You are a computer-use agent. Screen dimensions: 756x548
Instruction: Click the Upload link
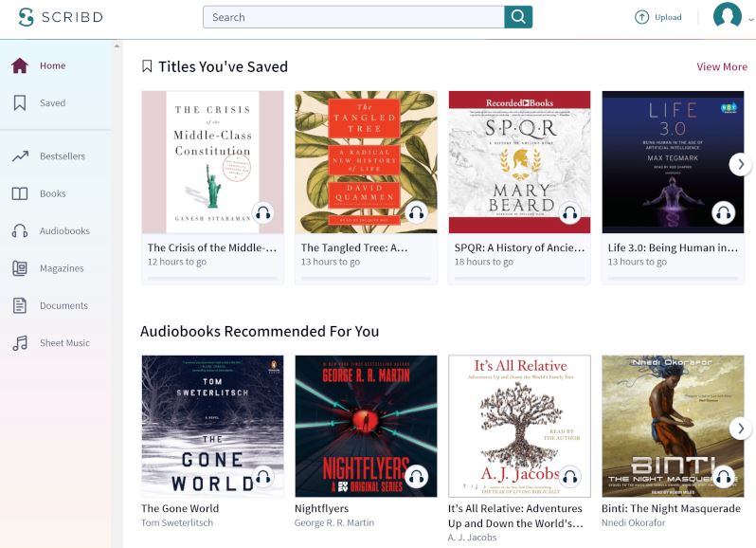tap(668, 17)
